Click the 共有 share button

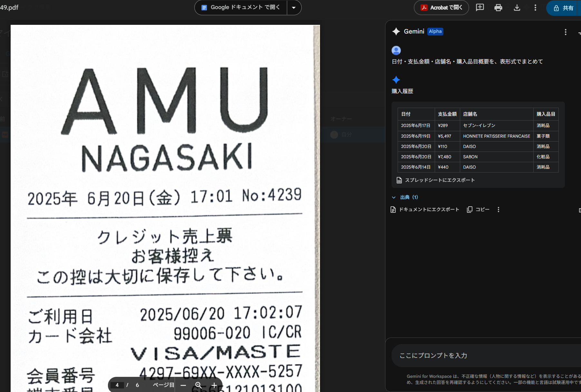pos(564,8)
